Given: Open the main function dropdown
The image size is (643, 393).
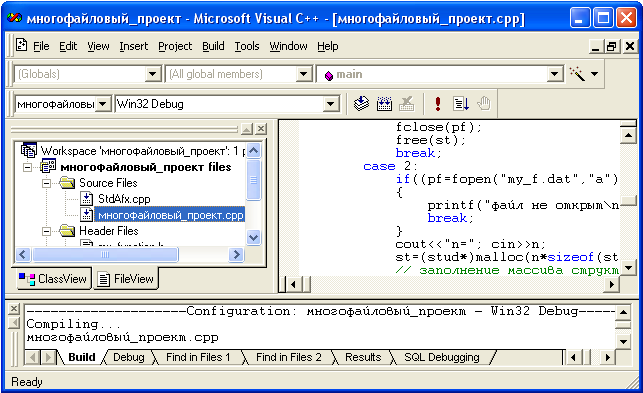Looking at the screenshot, I should (554, 74).
